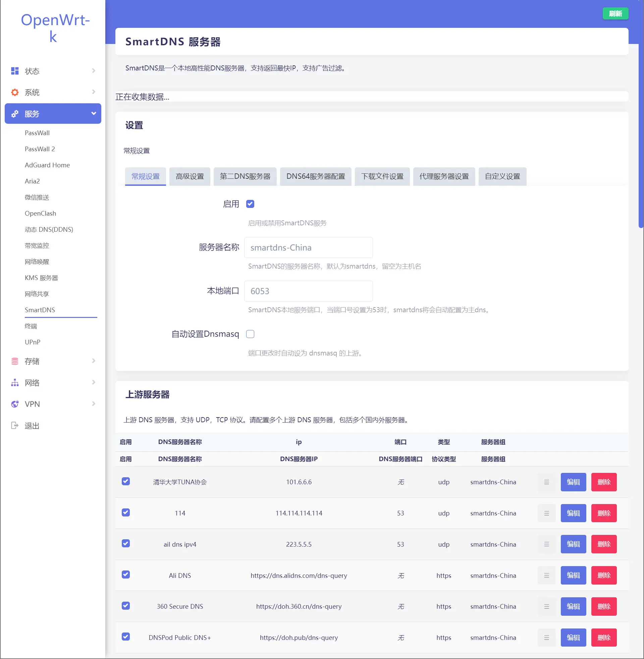
Task: Click the drag handle for 360 Secure DNS
Action: (x=547, y=607)
